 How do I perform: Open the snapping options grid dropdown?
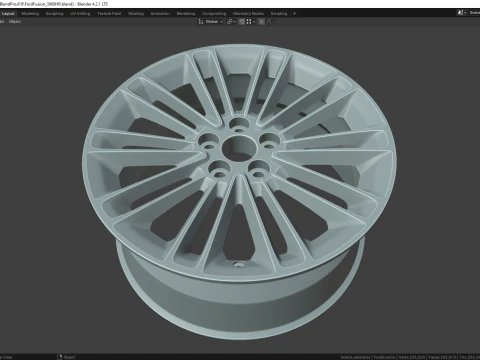click(251, 22)
